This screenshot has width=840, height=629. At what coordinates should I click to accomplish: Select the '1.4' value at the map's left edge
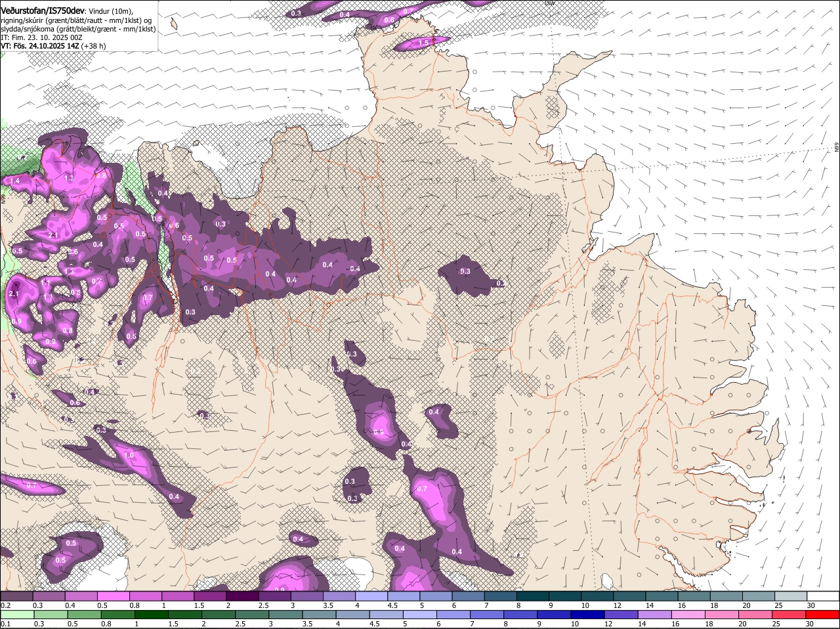coord(14,180)
